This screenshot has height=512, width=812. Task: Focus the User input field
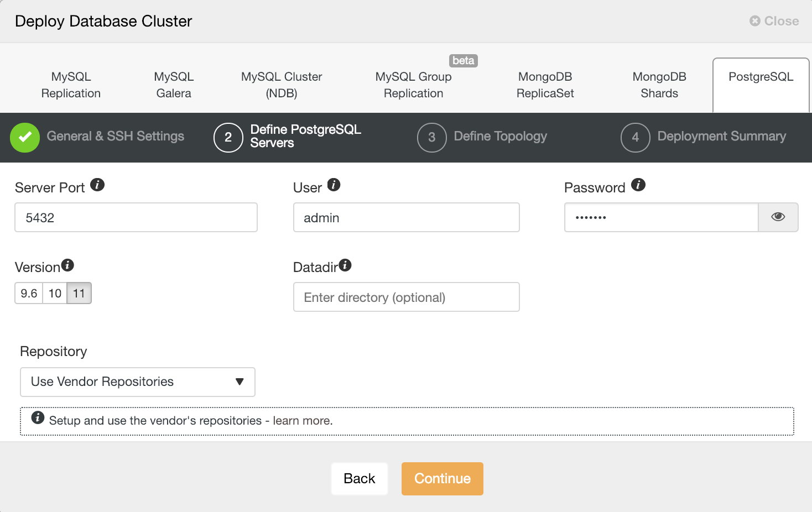click(407, 217)
